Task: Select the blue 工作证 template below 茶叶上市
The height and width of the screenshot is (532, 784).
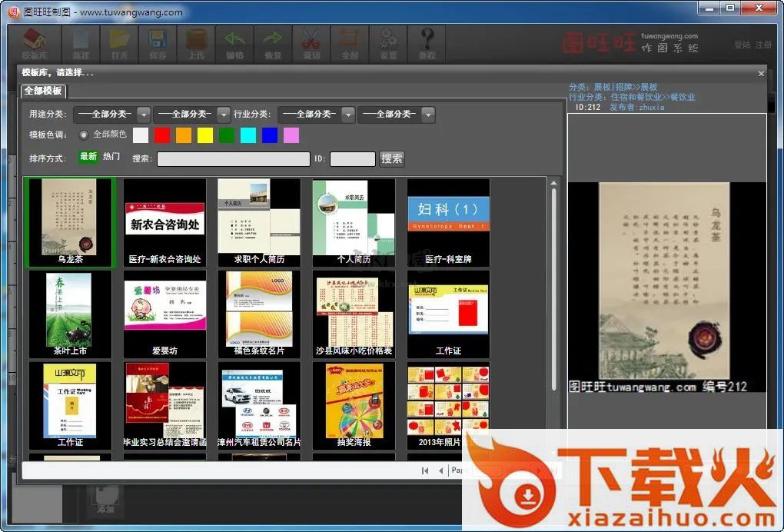Action: click(70, 405)
